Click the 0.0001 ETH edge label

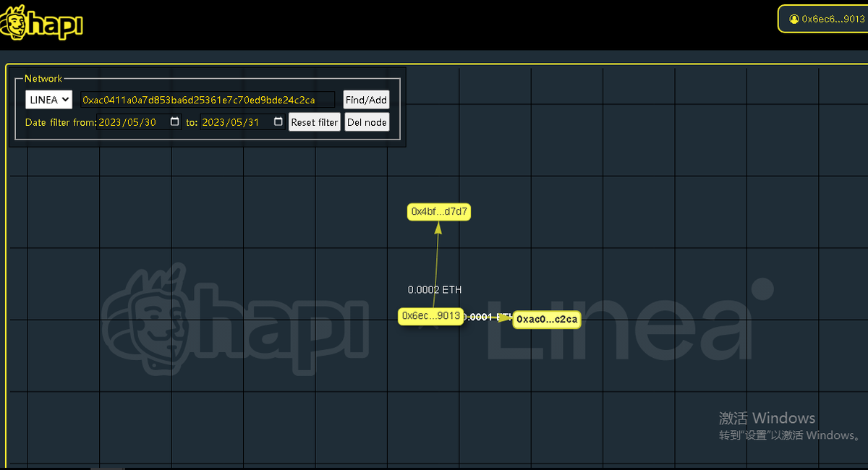[488, 317]
